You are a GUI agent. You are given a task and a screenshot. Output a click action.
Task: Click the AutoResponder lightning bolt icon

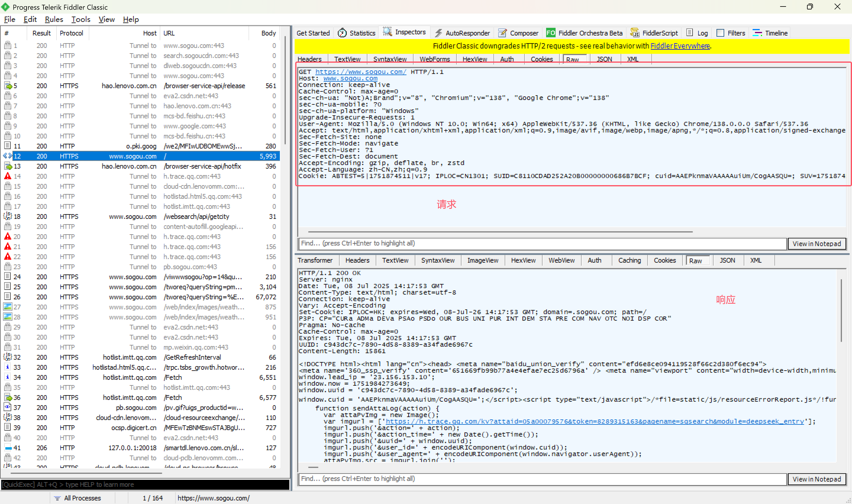tap(438, 33)
